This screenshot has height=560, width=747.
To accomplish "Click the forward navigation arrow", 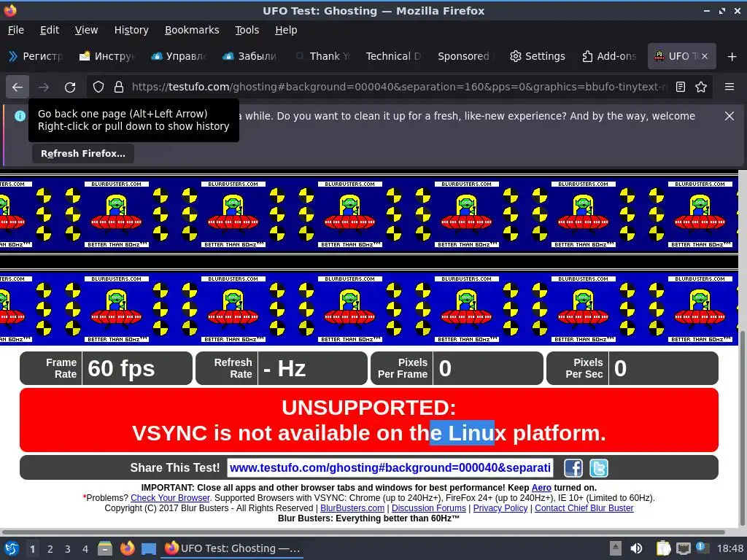I will [43, 87].
